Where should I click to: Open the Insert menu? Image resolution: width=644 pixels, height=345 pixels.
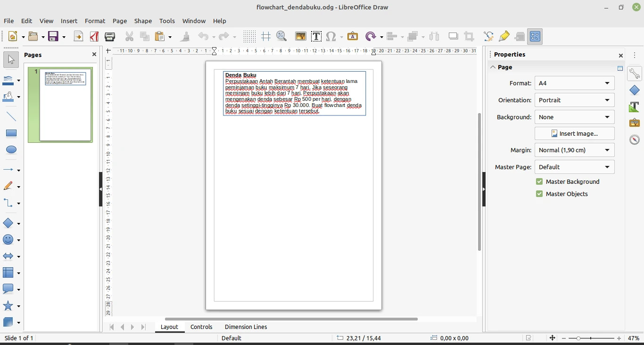click(69, 21)
